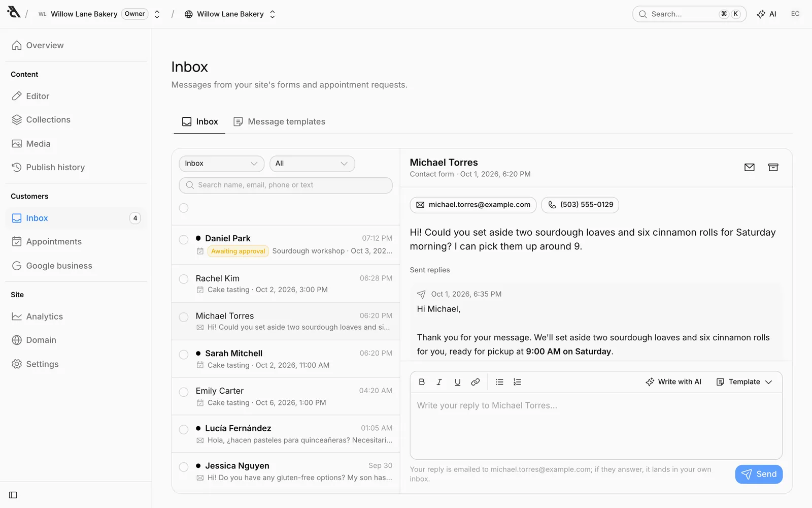Apply italic formatting in reply editor

pyautogui.click(x=439, y=382)
